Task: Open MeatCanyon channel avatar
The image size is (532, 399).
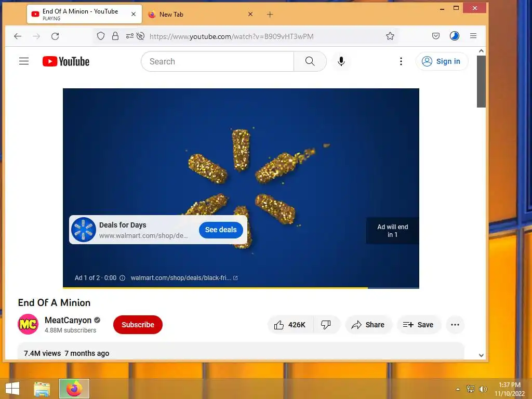Action: (28, 324)
